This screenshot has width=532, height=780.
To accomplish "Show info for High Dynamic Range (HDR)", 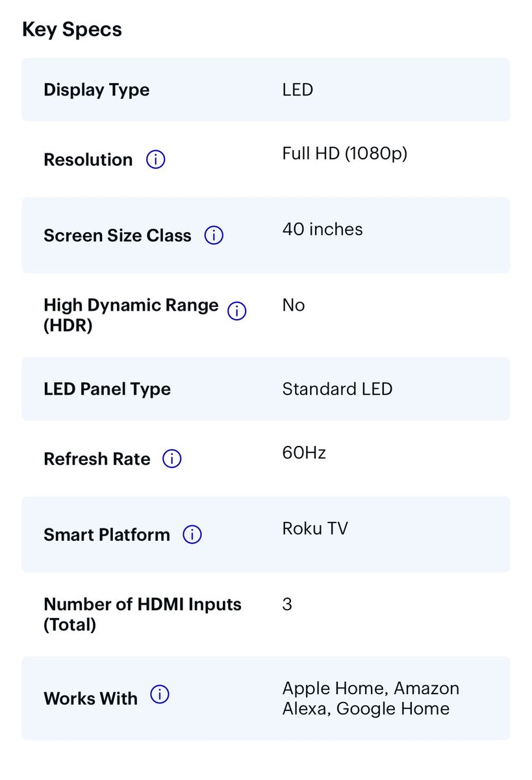I will [x=237, y=312].
